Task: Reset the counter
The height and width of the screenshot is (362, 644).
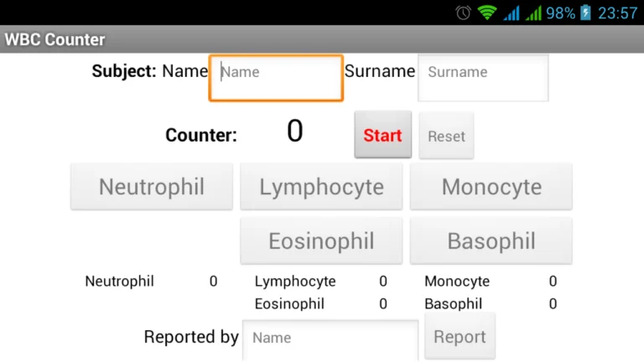Action: click(x=446, y=136)
